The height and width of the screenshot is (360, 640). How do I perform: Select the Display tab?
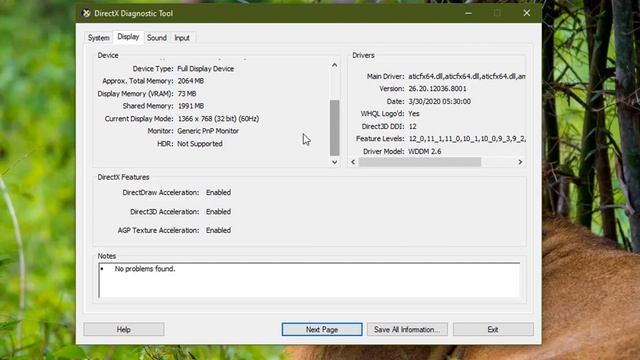tap(128, 37)
